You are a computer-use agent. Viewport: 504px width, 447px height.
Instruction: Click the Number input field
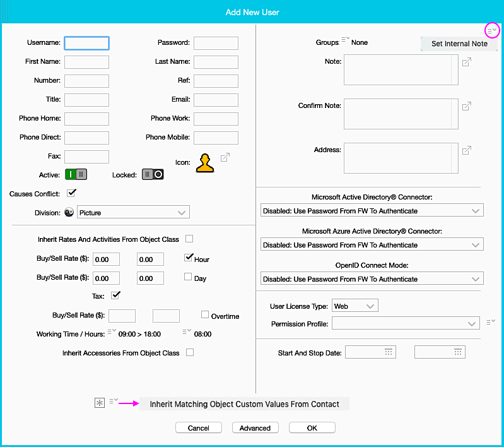87,81
